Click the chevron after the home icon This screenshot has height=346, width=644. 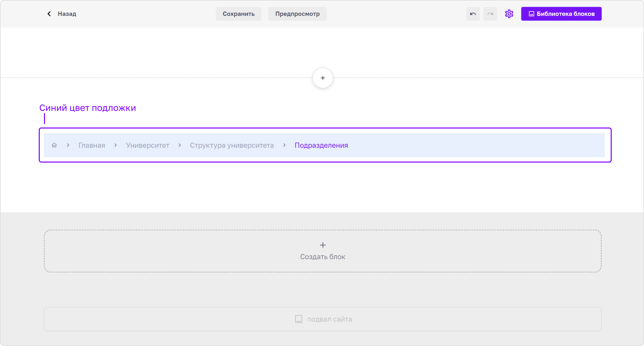68,145
